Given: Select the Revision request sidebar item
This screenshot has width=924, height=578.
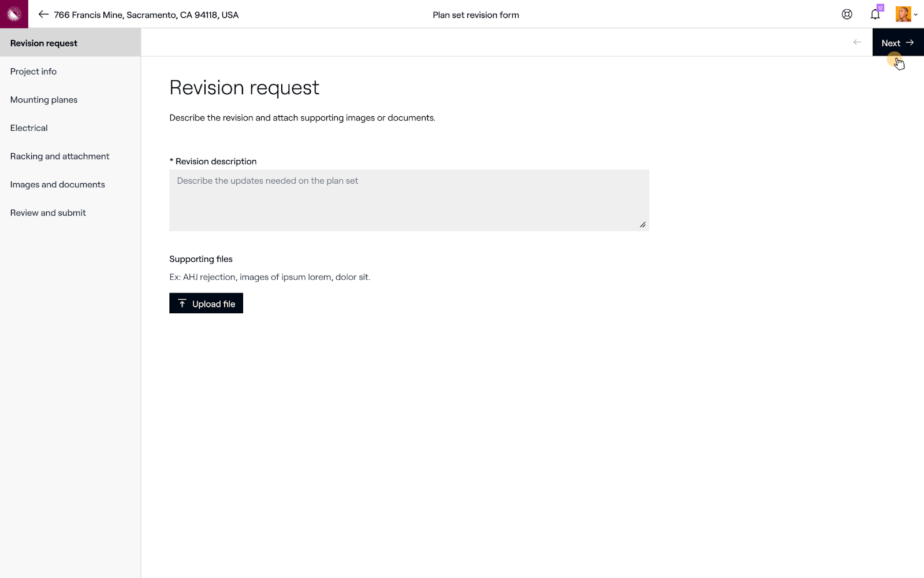Looking at the screenshot, I should [x=44, y=43].
